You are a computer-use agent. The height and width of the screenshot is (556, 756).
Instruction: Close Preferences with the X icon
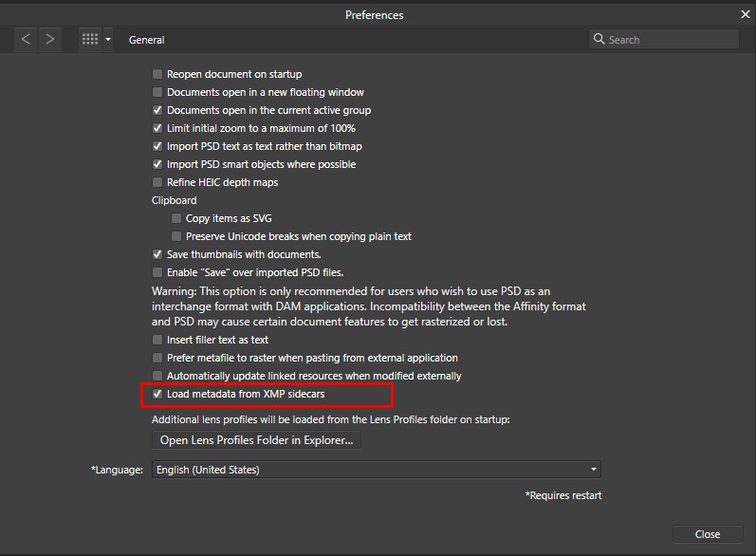click(x=746, y=14)
